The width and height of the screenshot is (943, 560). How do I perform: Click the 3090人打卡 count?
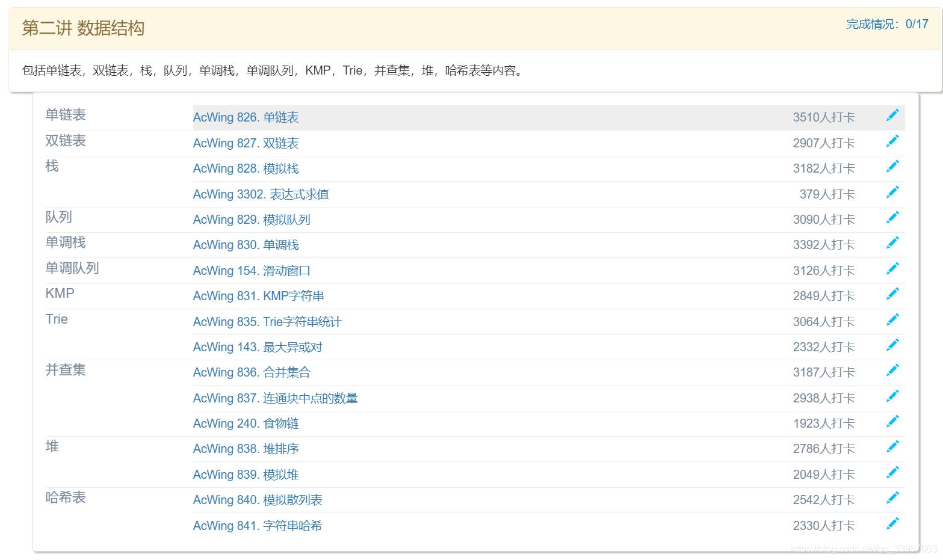(824, 220)
